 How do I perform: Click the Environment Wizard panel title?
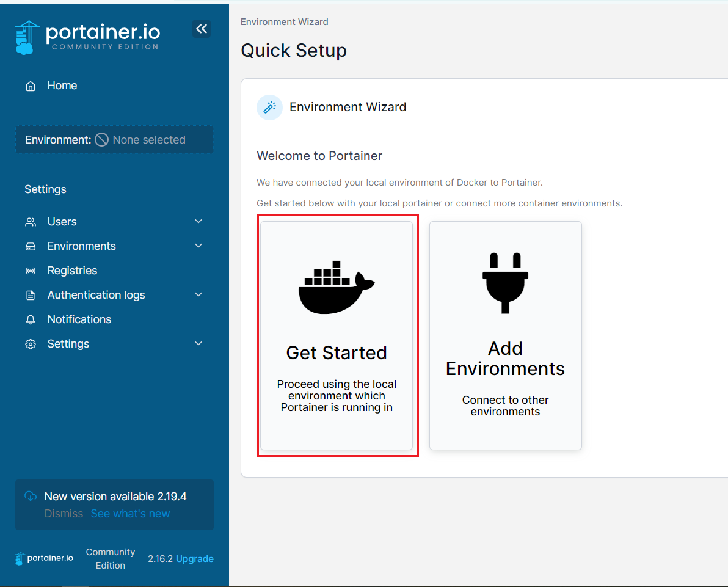[348, 108]
